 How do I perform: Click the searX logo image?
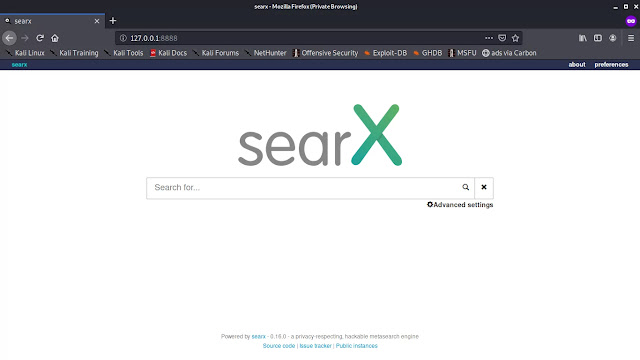[x=320, y=135]
